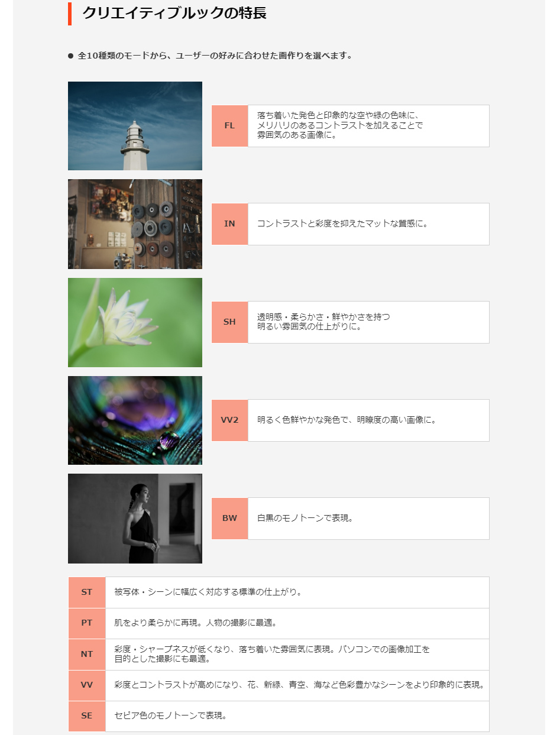Screen dimensions: 560x735
Task: Select the BW mode label
Action: [229, 519]
